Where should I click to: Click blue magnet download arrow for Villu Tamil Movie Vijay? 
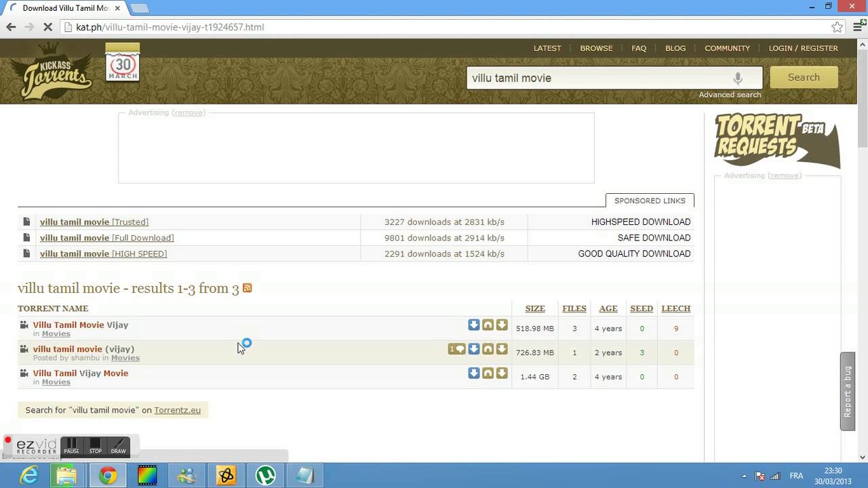[474, 325]
